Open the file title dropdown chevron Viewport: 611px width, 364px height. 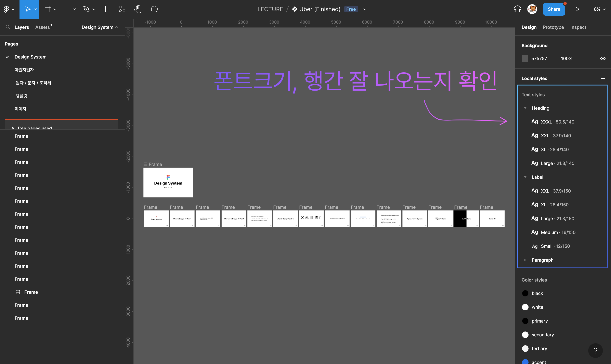pyautogui.click(x=365, y=9)
